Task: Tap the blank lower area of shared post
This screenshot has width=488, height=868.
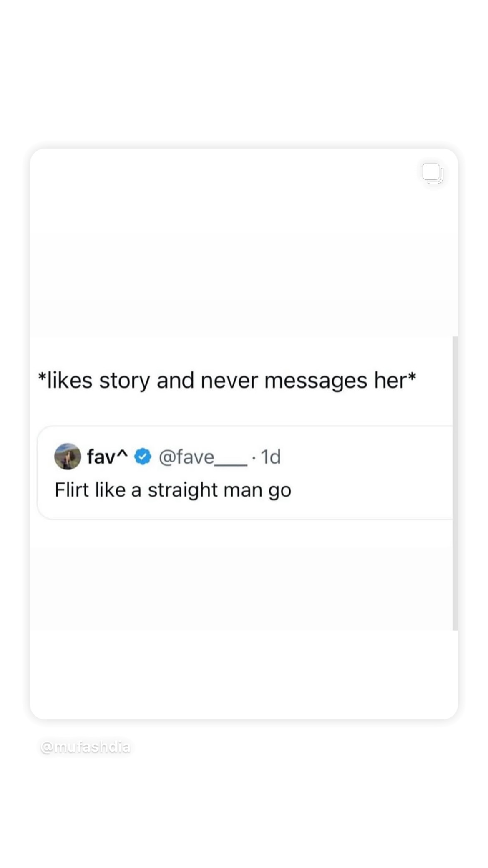Action: point(244,626)
